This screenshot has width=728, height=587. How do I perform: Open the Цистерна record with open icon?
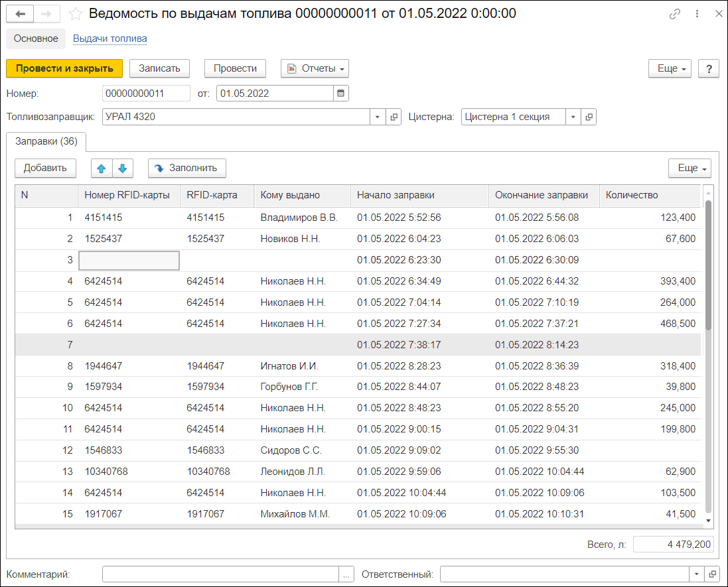[x=589, y=117]
